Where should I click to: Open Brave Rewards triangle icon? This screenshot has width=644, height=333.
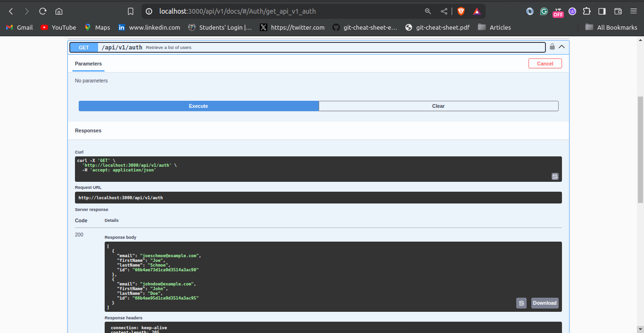[x=477, y=11]
